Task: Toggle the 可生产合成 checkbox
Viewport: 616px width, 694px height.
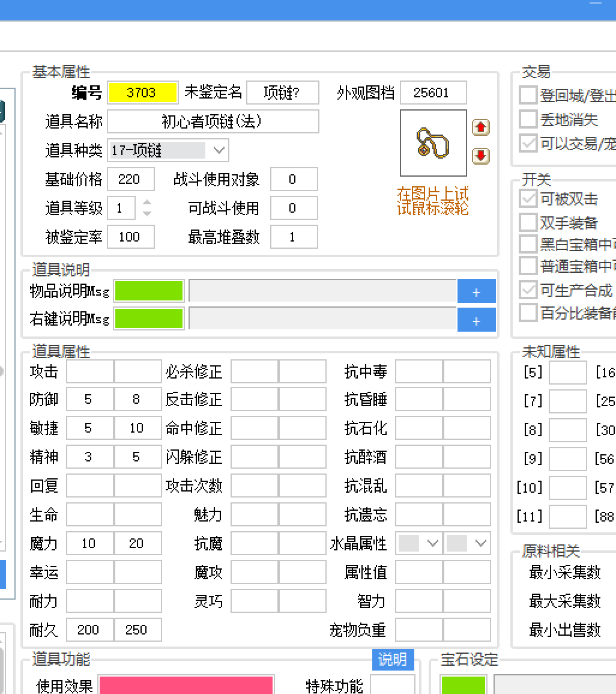Action: [528, 290]
